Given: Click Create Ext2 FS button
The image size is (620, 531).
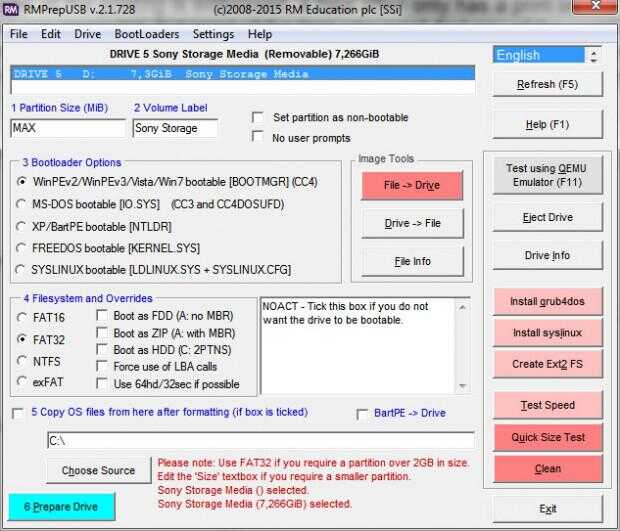Looking at the screenshot, I should tap(548, 364).
